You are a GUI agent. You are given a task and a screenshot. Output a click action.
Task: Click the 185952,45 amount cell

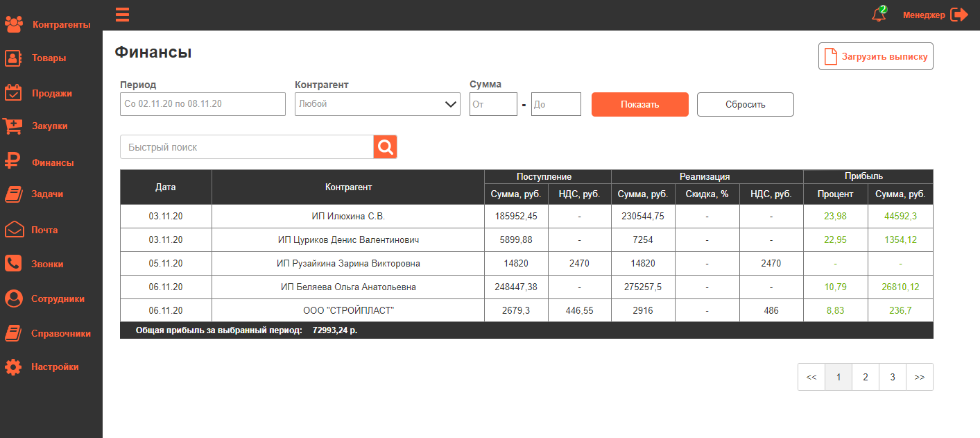(516, 216)
